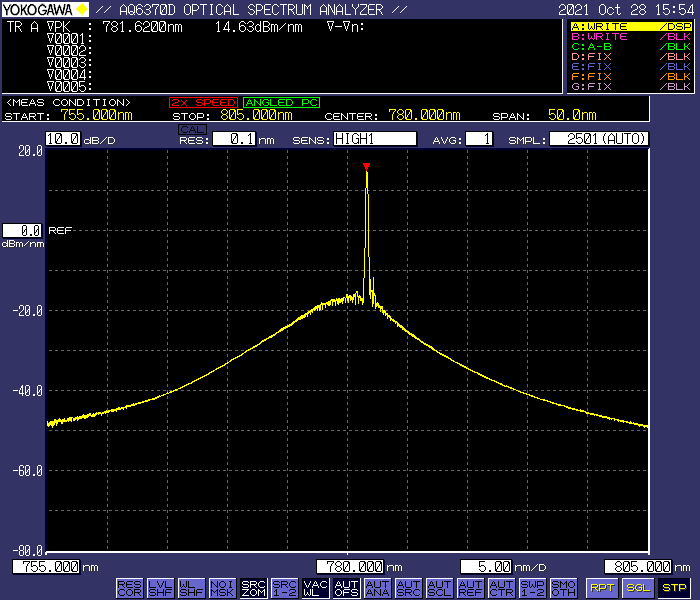This screenshot has height=600, width=700.
Task: Select trace C:A-B /BLK
Action: point(631,47)
